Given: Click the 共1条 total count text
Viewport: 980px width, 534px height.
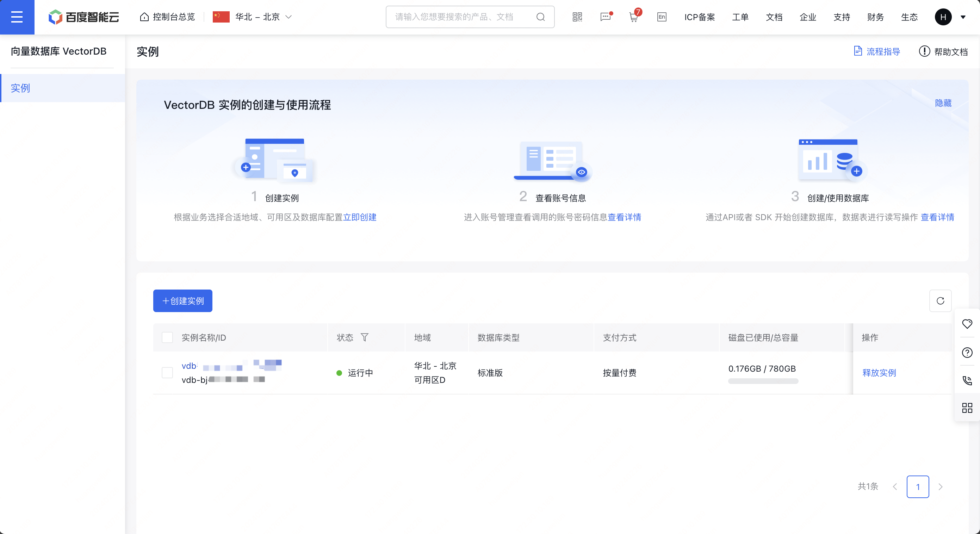Looking at the screenshot, I should (x=868, y=486).
